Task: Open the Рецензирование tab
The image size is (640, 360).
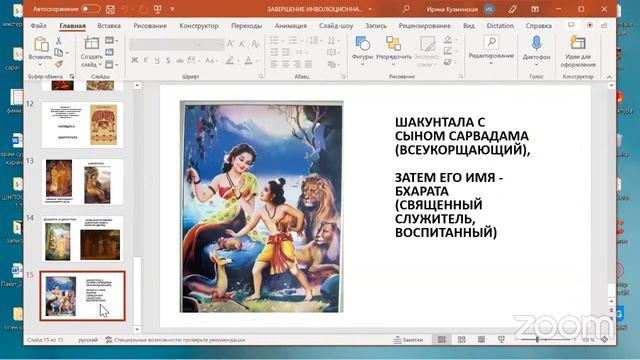Action: (424, 26)
